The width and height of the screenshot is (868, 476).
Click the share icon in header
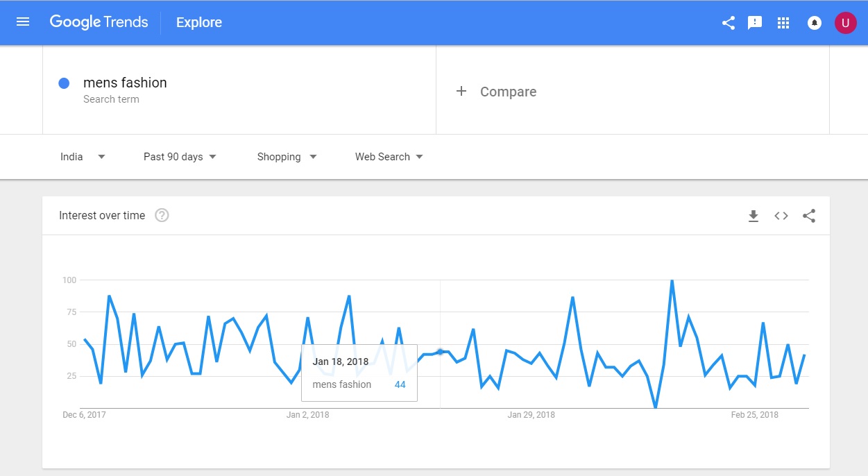pos(728,23)
